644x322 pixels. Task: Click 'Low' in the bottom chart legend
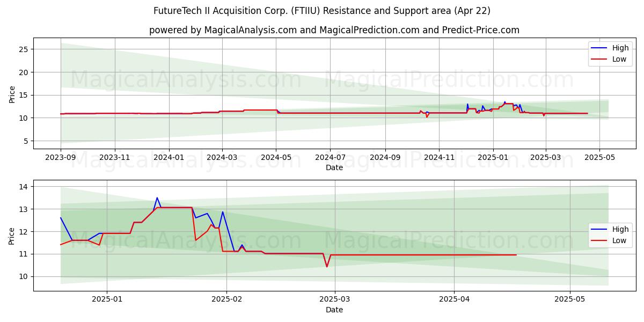[x=619, y=240]
